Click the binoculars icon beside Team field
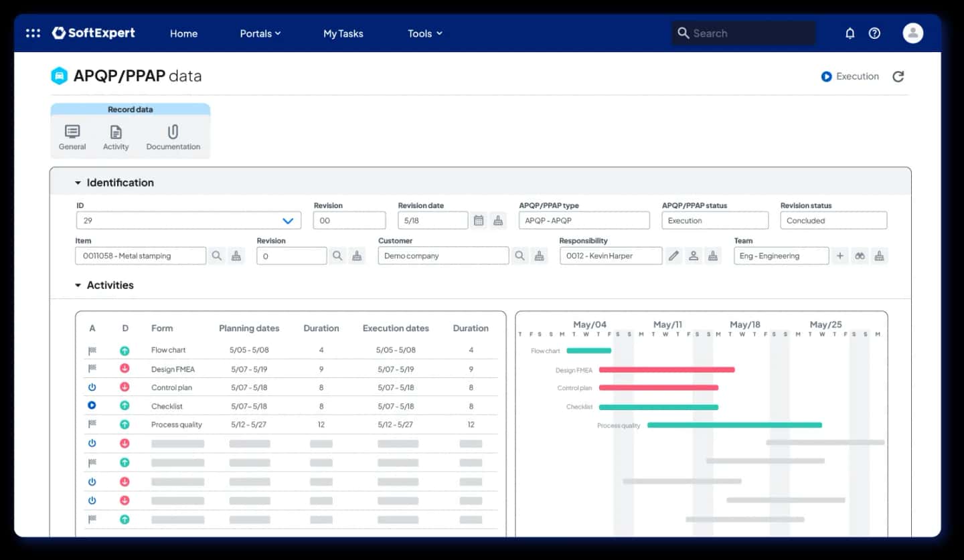 860,256
